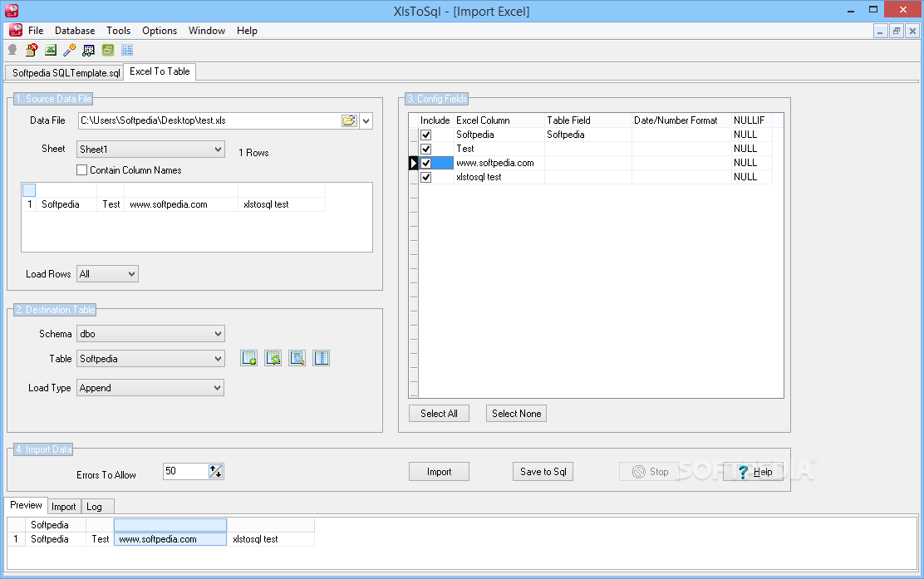This screenshot has width=924, height=579.
Task: Switch to the bottom Import tab
Action: pos(64,507)
